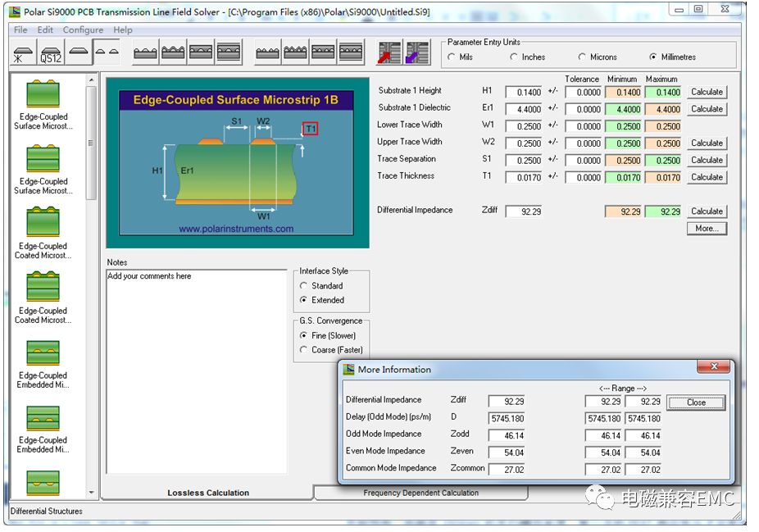
Task: Click Calculate for Trace Separation
Action: [x=707, y=160]
